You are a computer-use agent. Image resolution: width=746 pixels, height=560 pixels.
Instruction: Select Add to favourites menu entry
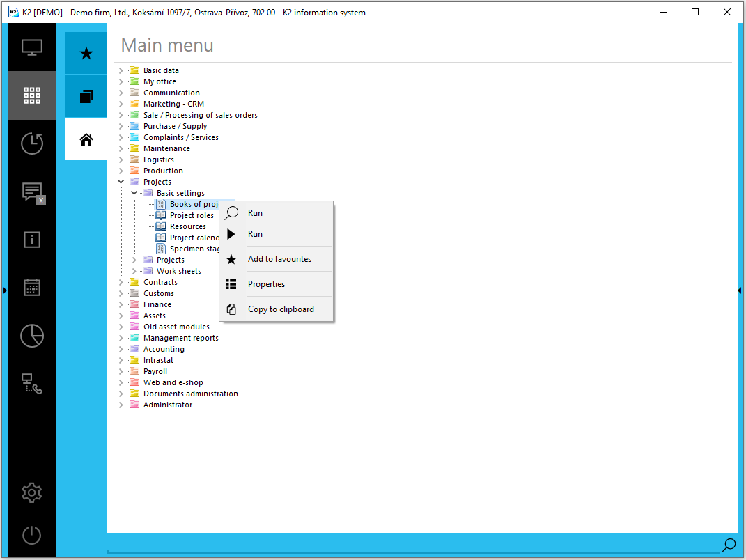coord(277,259)
